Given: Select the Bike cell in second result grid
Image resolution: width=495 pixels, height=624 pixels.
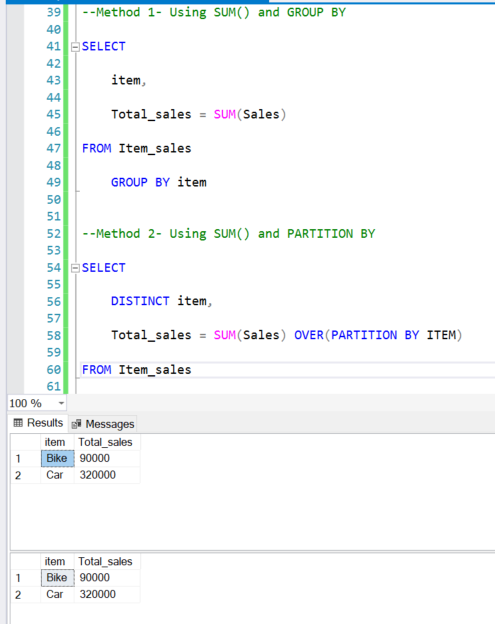Looking at the screenshot, I should [57, 578].
